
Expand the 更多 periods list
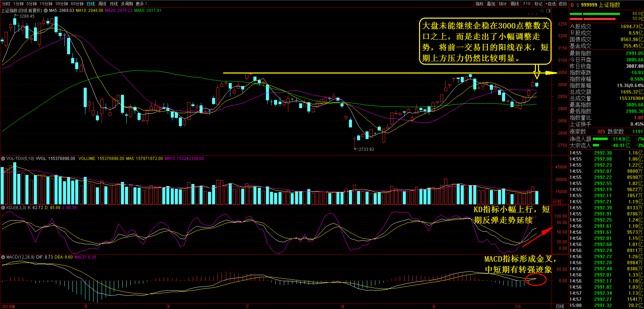pyautogui.click(x=141, y=4)
